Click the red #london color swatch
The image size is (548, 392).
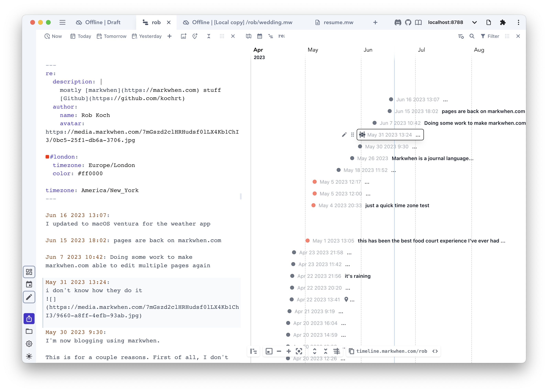(47, 157)
